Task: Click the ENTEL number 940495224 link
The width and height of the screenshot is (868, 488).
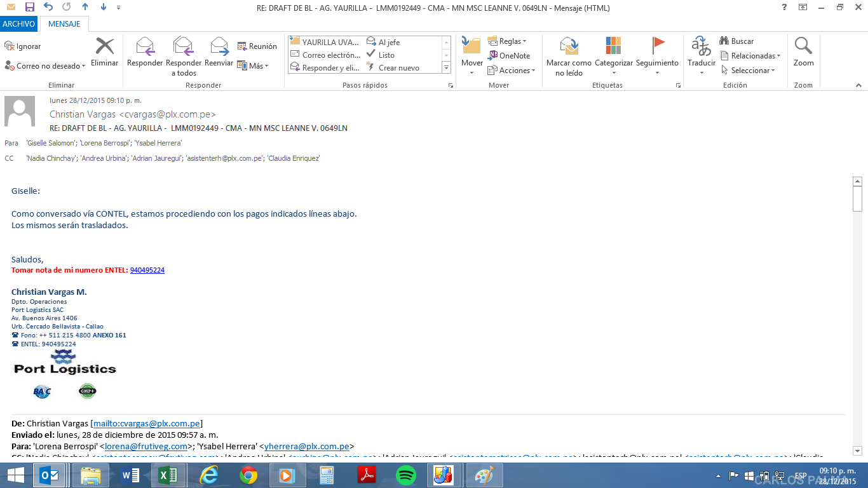Action: point(147,270)
